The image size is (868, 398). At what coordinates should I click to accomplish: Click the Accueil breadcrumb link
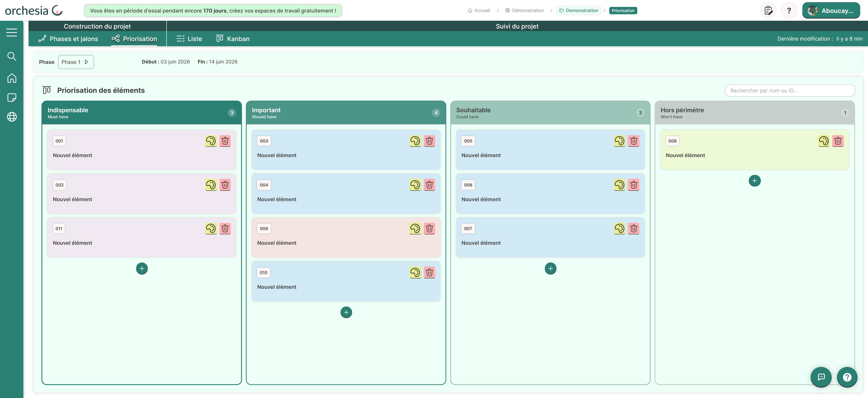[x=479, y=11]
